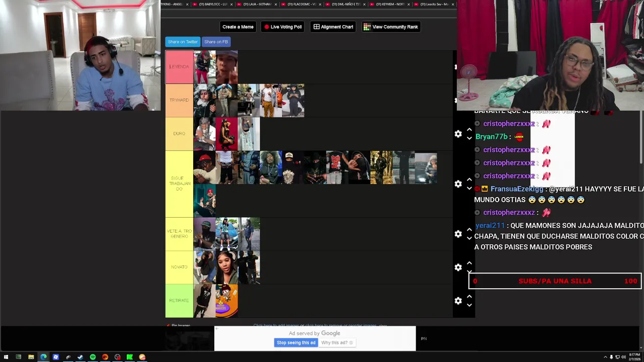Click the NOVATO tier label

pyautogui.click(x=179, y=267)
